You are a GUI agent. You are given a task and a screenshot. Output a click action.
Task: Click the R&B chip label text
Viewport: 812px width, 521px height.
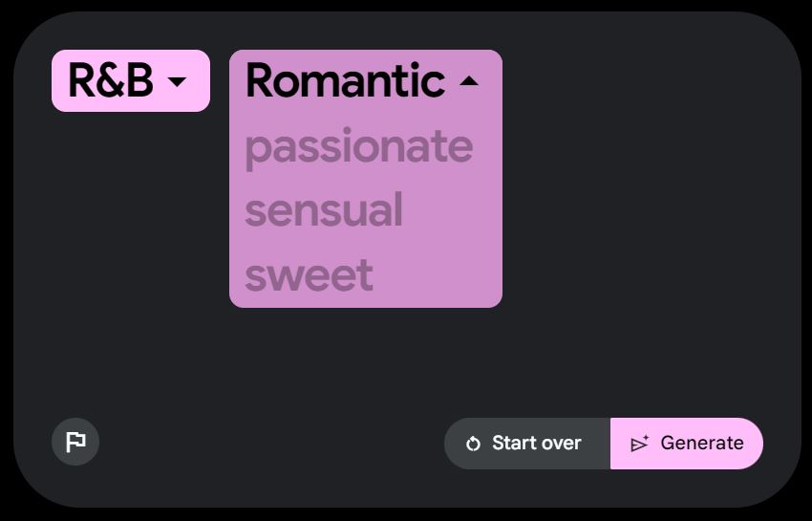(111, 81)
